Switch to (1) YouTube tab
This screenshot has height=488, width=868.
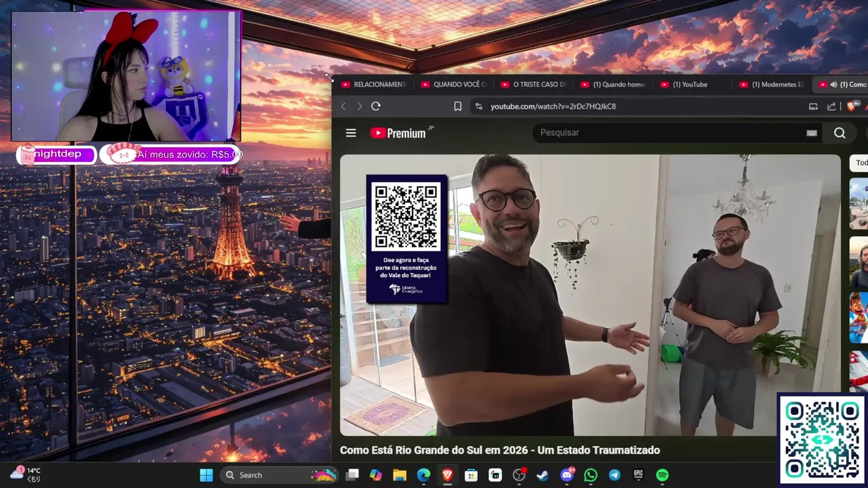pyautogui.click(x=694, y=85)
